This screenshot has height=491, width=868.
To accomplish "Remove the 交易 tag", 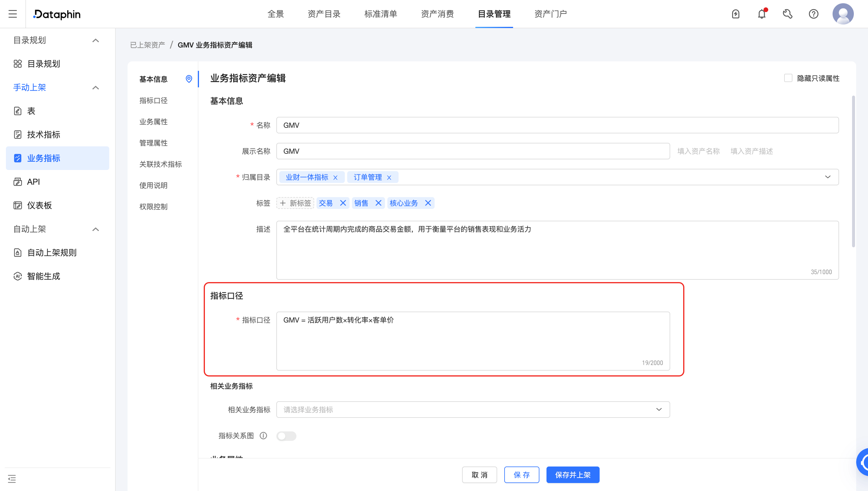I will coord(343,203).
